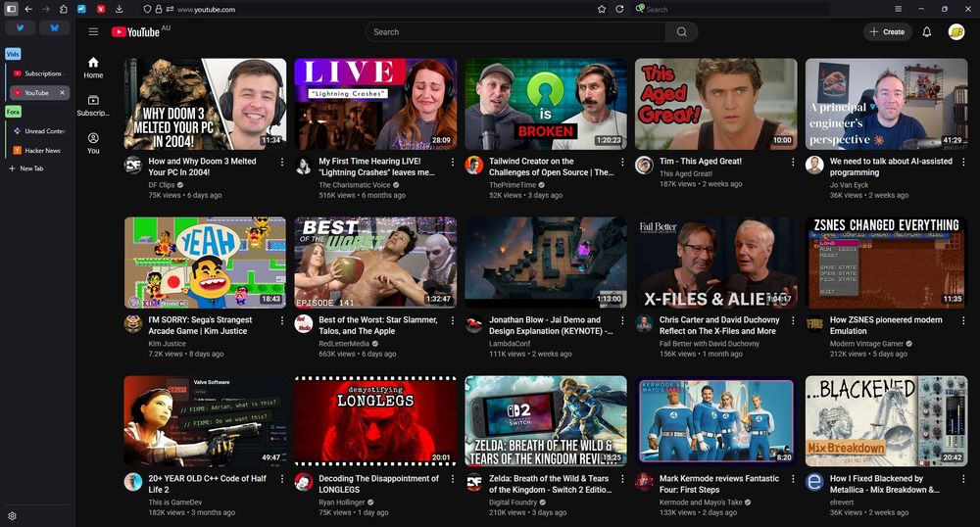
Task: Switch to the Hacker News tab
Action: point(39,151)
